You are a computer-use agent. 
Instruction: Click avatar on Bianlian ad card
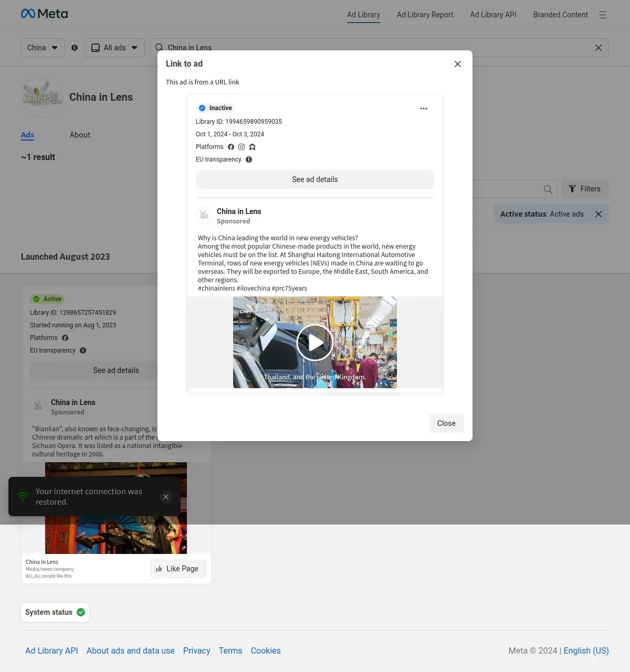(x=38, y=407)
